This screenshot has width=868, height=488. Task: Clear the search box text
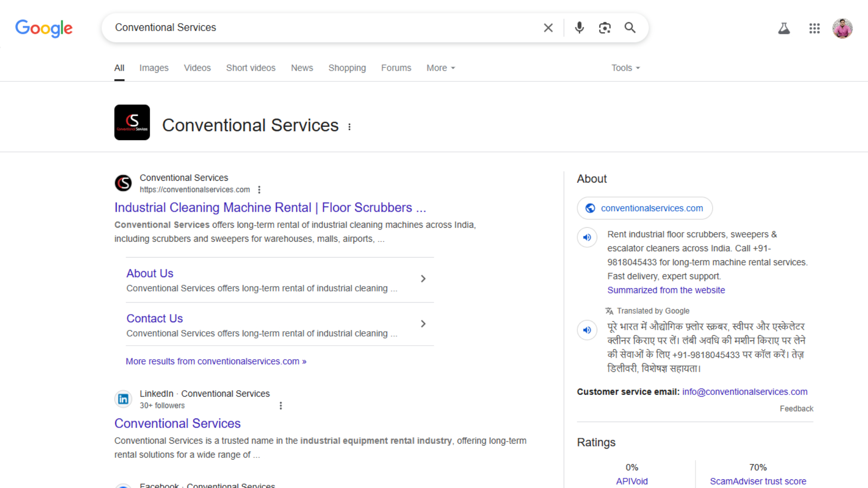click(x=548, y=28)
